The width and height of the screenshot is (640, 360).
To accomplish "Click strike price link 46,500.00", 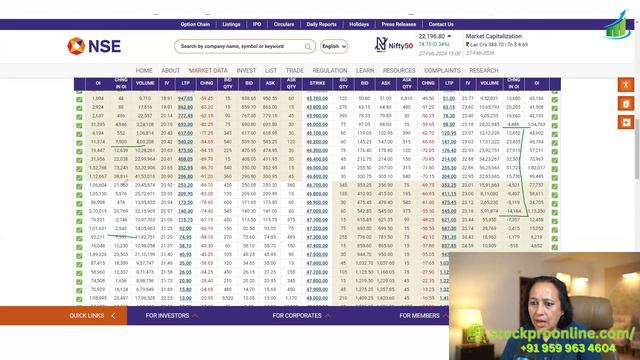I will (x=317, y=168).
